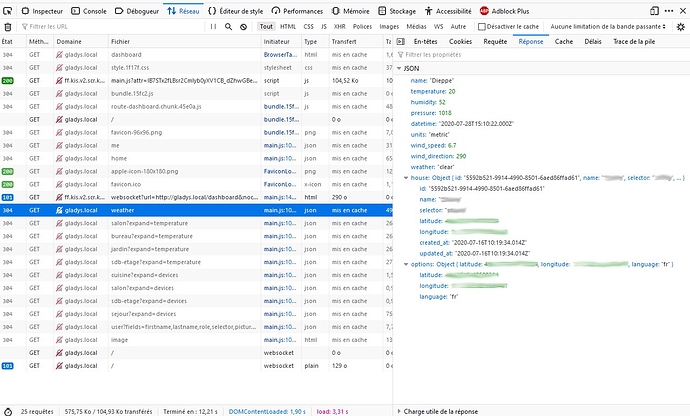Pause network recording
The height and width of the screenshot is (416, 690).
[x=213, y=26]
